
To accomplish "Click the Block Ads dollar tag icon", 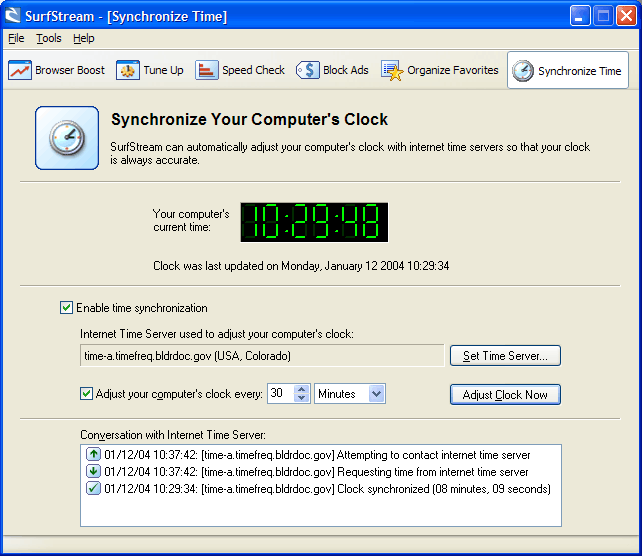I will pos(307,70).
